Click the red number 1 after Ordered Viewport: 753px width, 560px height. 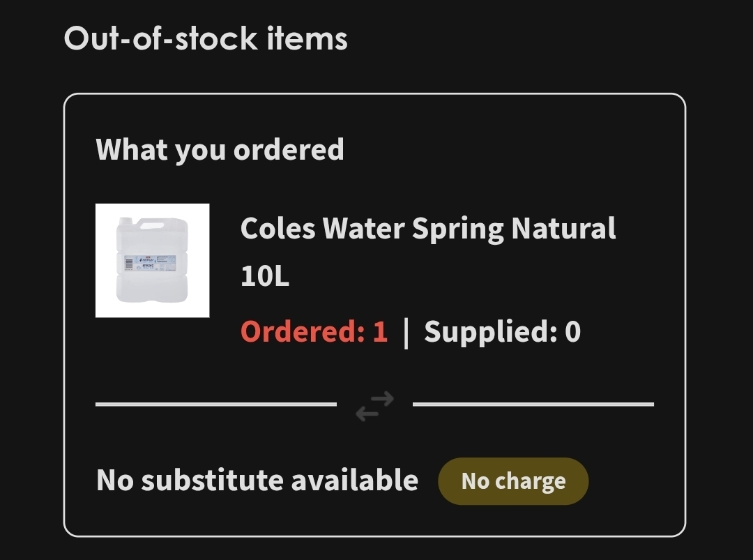pos(379,331)
